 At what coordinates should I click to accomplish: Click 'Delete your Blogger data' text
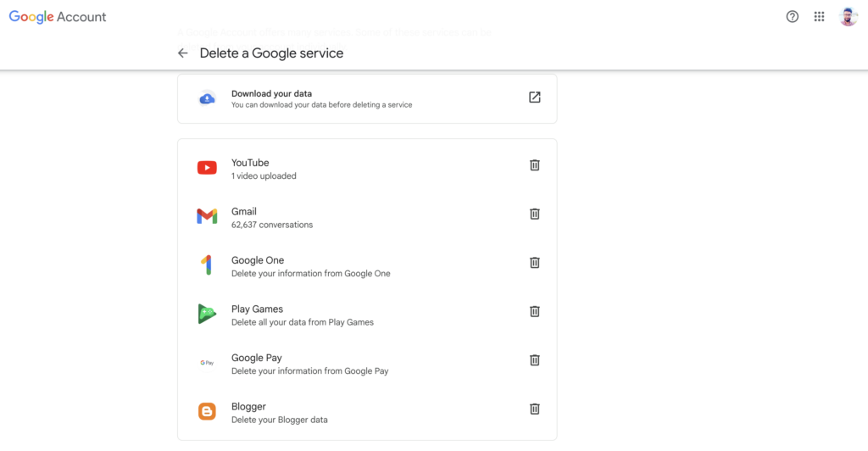point(280,420)
